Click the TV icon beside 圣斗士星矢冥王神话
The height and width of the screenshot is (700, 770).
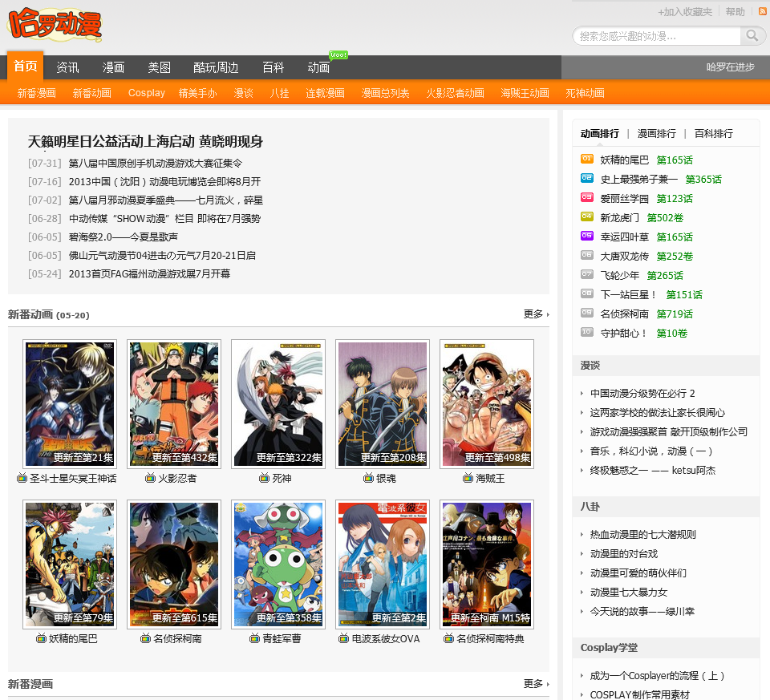coord(22,478)
